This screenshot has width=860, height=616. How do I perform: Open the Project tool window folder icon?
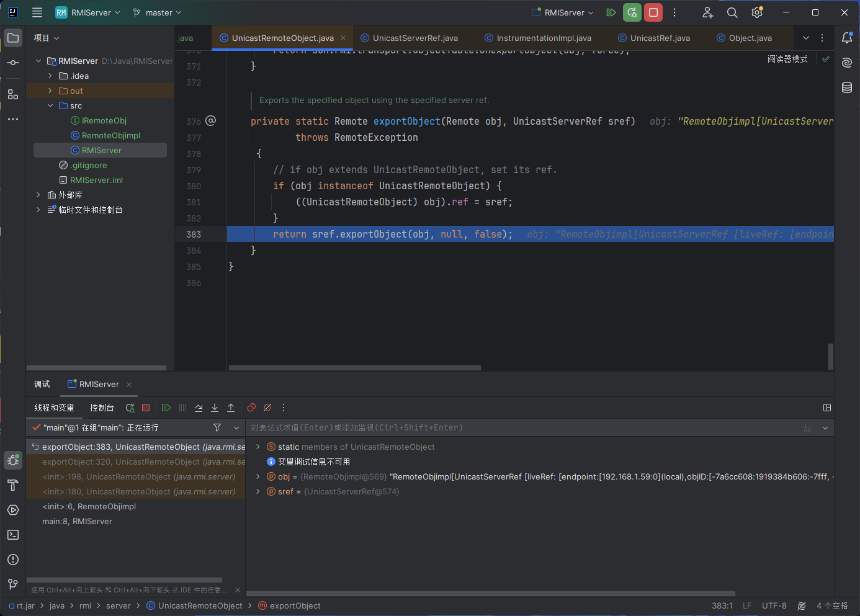click(13, 38)
